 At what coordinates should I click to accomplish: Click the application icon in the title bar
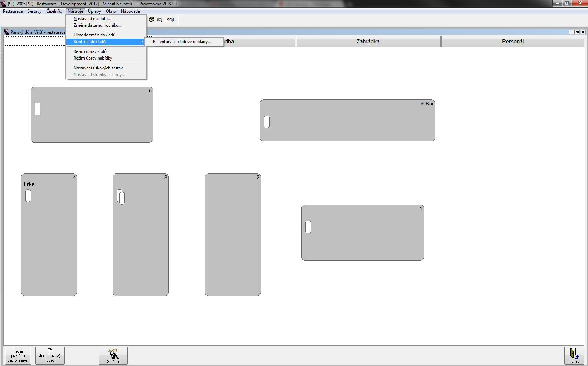(4, 4)
